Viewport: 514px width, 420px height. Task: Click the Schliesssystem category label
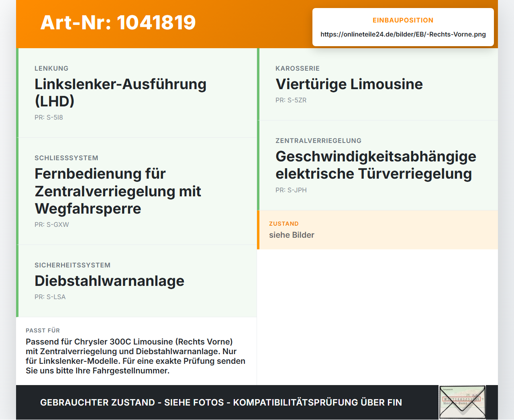[66, 158]
